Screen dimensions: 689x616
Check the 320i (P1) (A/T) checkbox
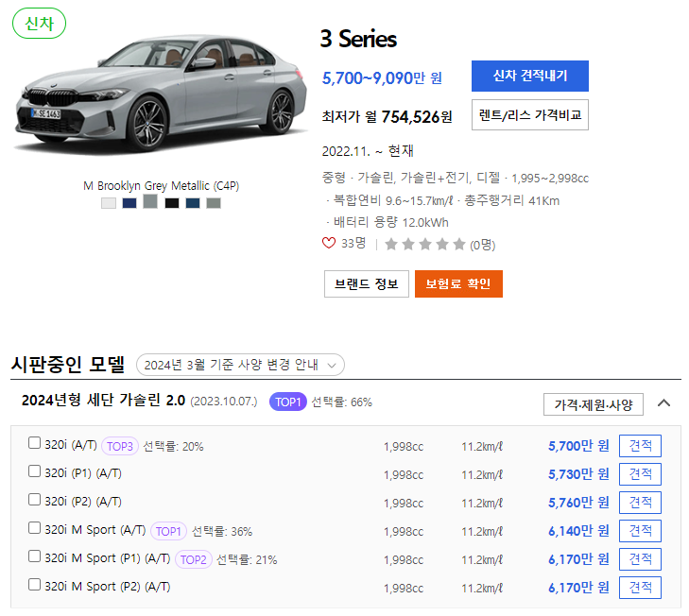click(34, 471)
